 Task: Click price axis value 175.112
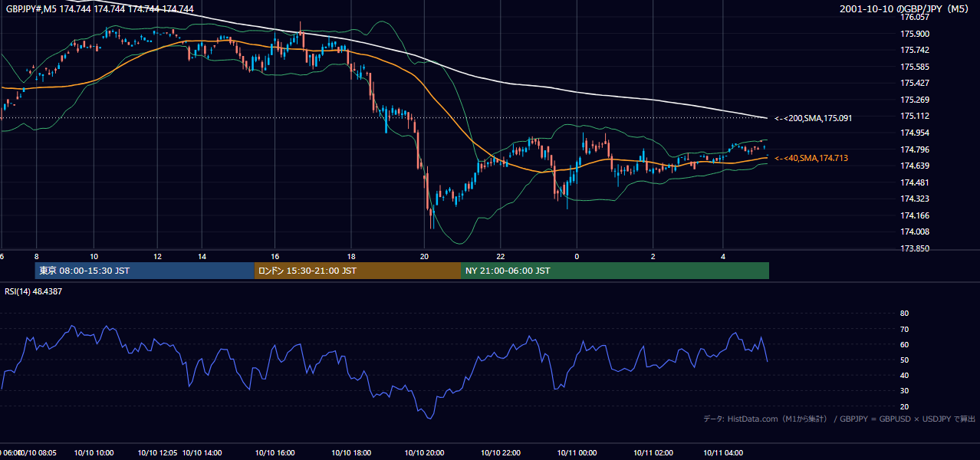click(915, 117)
